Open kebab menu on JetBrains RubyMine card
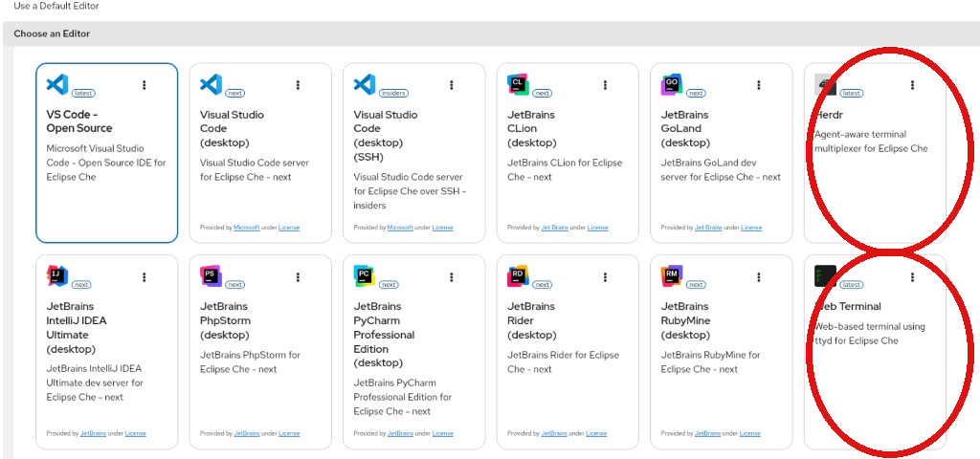 [759, 276]
